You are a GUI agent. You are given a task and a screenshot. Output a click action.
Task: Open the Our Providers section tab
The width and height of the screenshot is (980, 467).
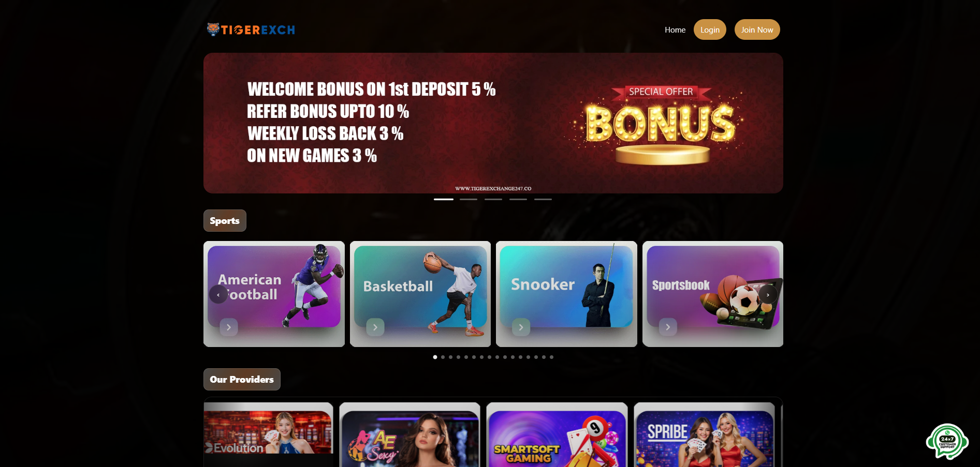242,379
